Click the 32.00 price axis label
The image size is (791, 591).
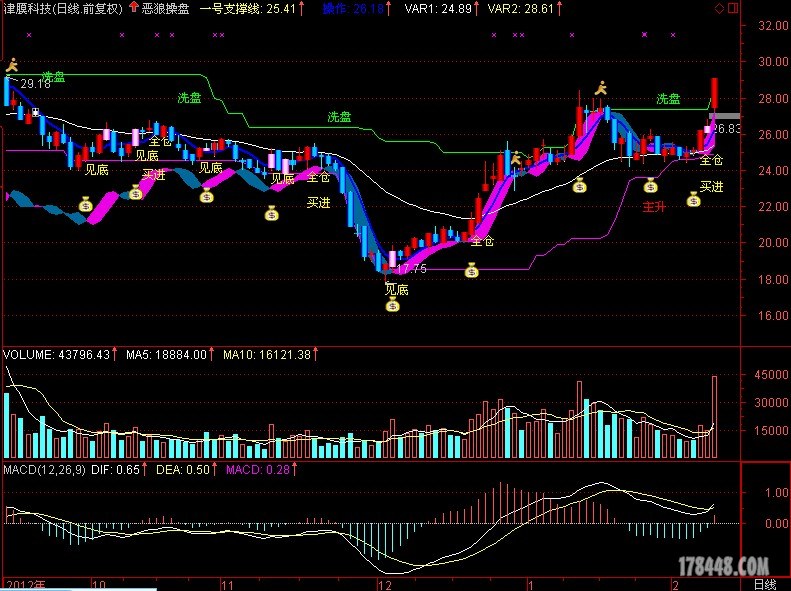773,25
